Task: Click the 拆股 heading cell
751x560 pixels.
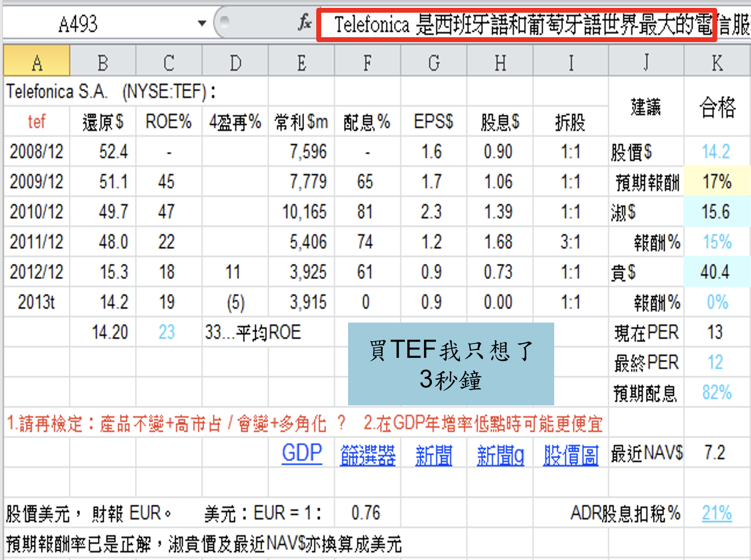Action: (571, 121)
